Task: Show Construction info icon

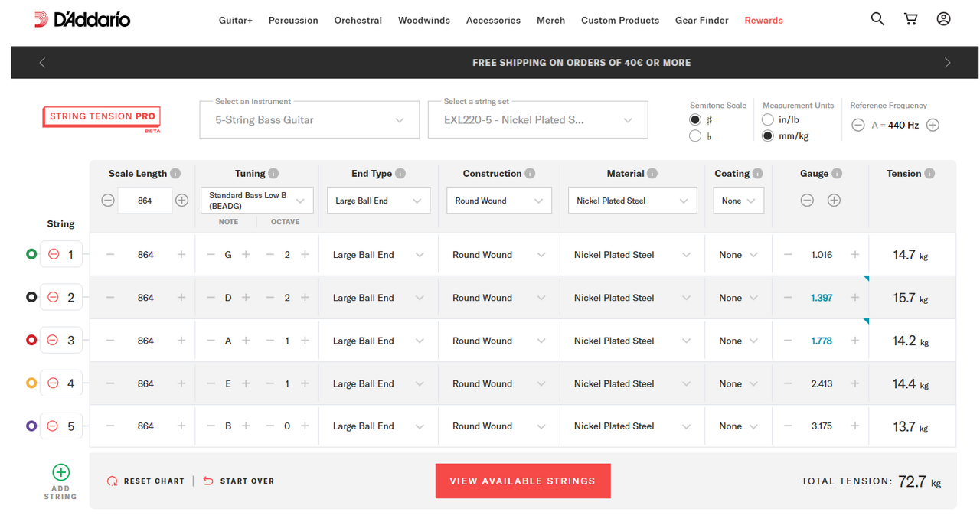Action: coord(530,174)
